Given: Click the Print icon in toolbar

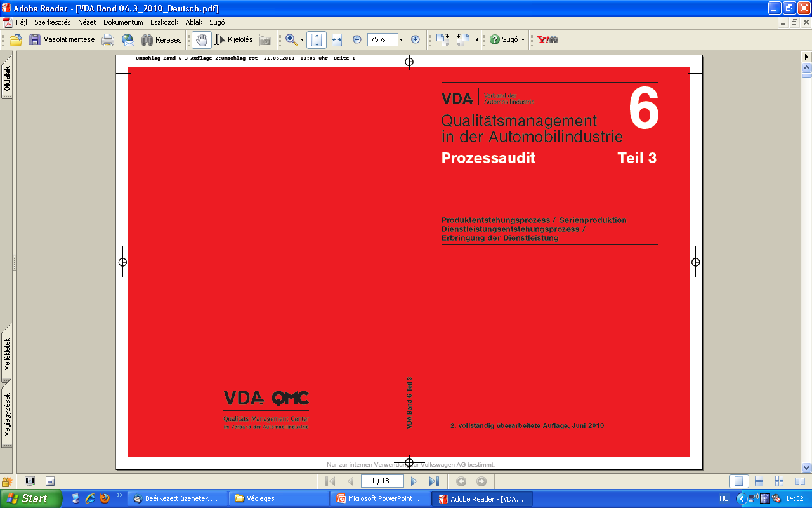Looking at the screenshot, I should coord(108,39).
